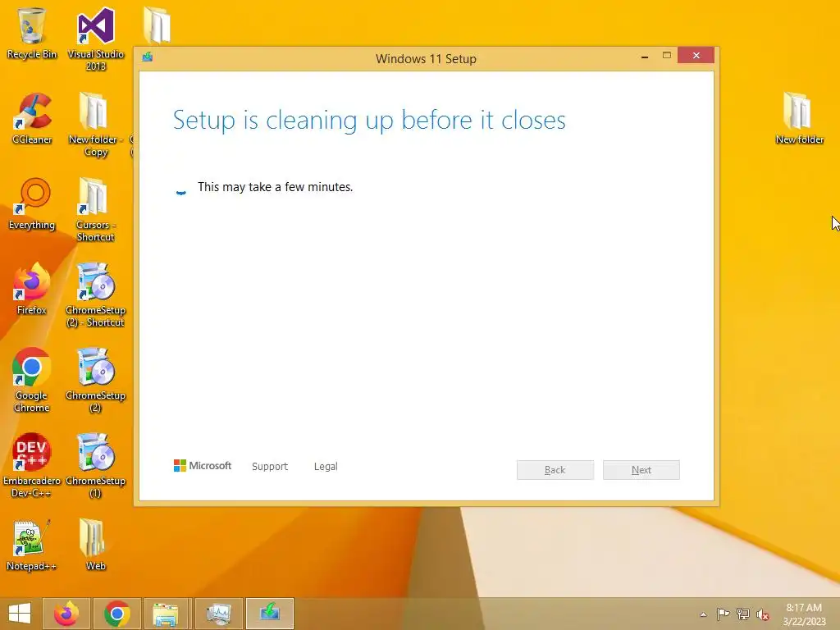Click 'This may take a few minutes.' text
This screenshot has width=840, height=630.
tap(276, 187)
